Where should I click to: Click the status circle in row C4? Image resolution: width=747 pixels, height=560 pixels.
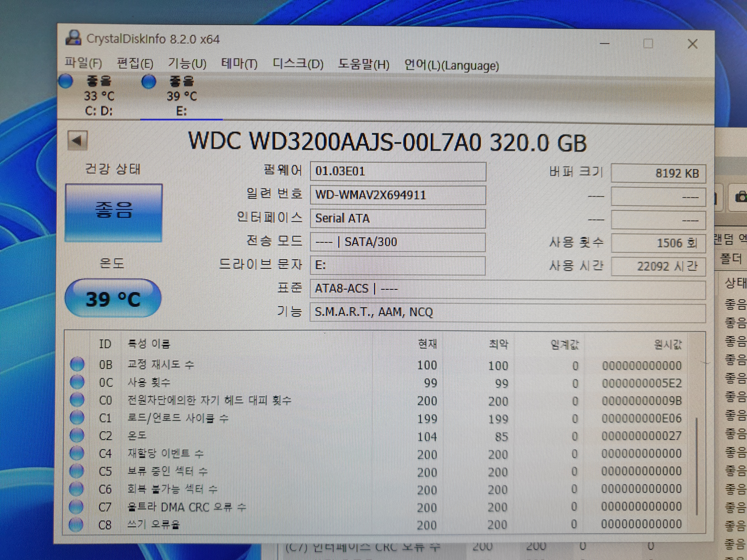pos(76,453)
